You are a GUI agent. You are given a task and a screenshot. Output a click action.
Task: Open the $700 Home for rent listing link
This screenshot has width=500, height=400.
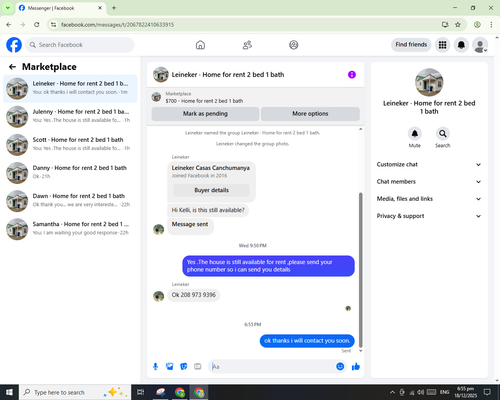click(204, 101)
